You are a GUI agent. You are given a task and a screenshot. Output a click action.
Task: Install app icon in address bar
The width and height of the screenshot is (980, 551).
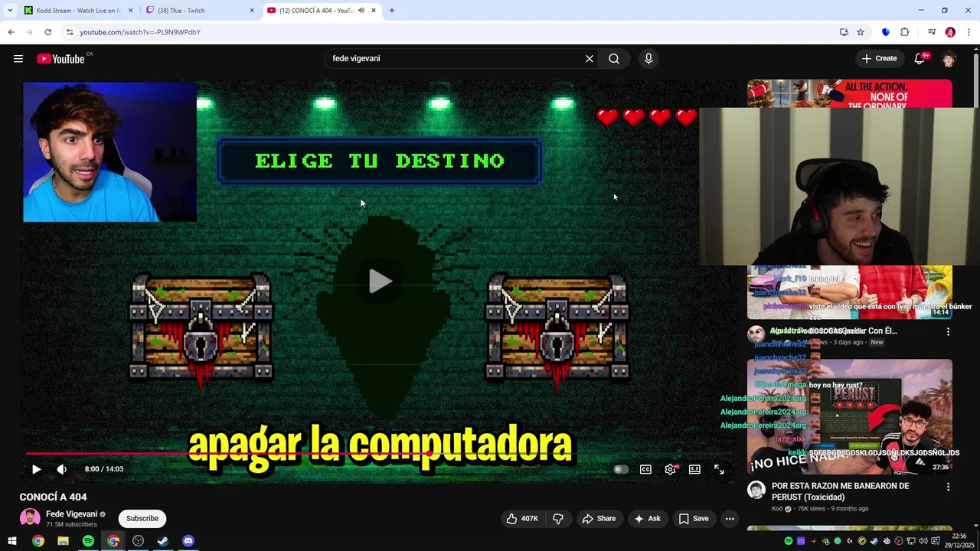[x=844, y=32]
